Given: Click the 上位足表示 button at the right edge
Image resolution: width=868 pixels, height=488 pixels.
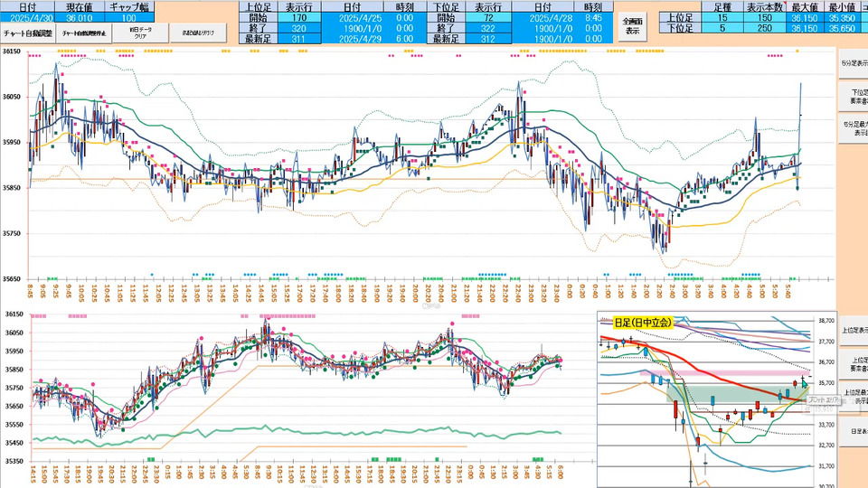Looking at the screenshot, I should point(853,331).
